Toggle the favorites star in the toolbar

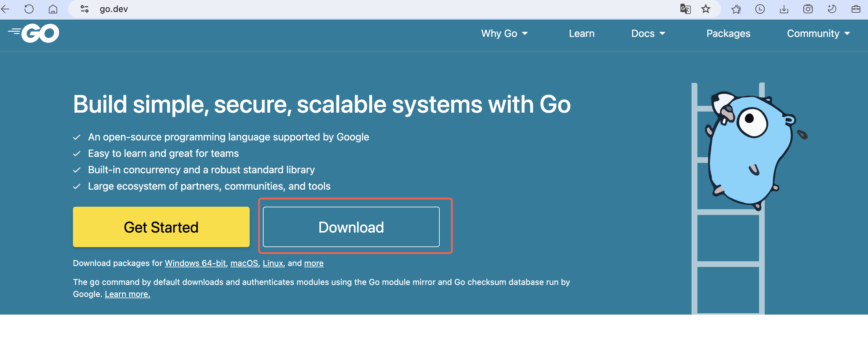point(736,9)
